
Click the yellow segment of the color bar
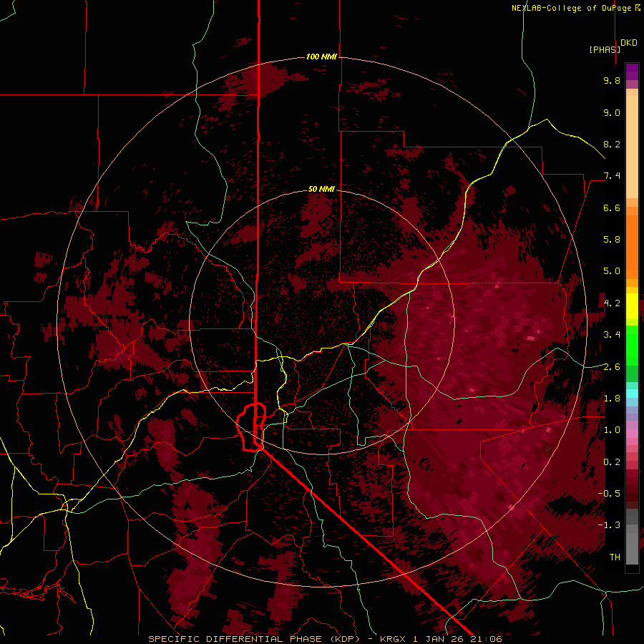pos(632,306)
